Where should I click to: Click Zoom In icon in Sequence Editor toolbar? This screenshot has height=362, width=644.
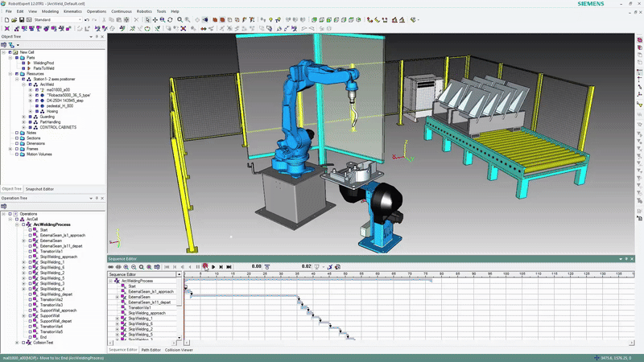pos(126,267)
